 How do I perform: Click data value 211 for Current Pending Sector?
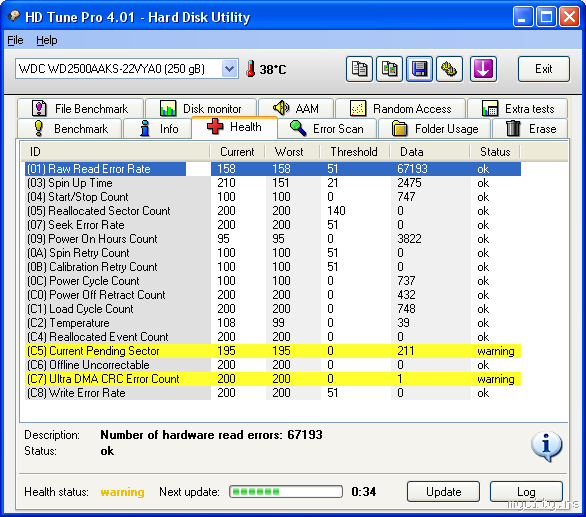406,351
